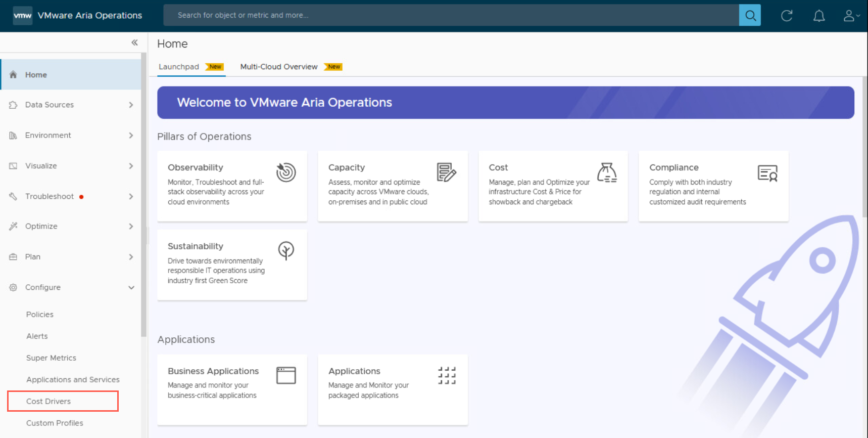Click the Sustainability leaf icon
Screen dimensions: 868x438
[286, 250]
